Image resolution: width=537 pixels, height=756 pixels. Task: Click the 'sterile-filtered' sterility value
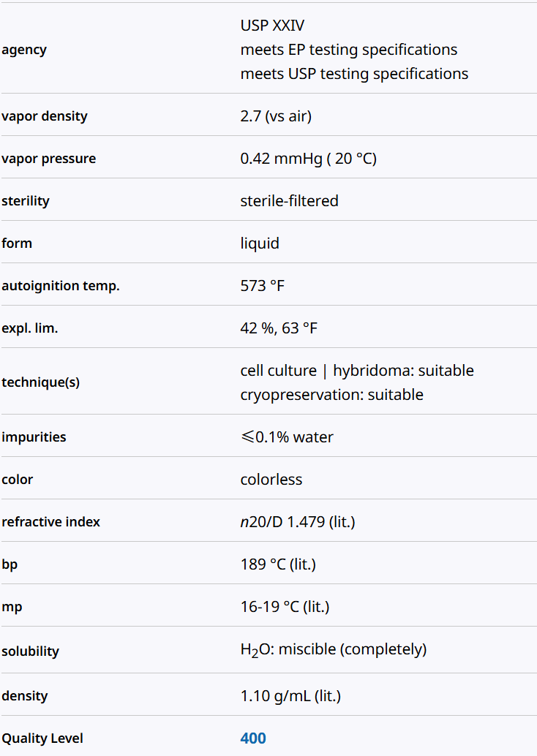289,201
